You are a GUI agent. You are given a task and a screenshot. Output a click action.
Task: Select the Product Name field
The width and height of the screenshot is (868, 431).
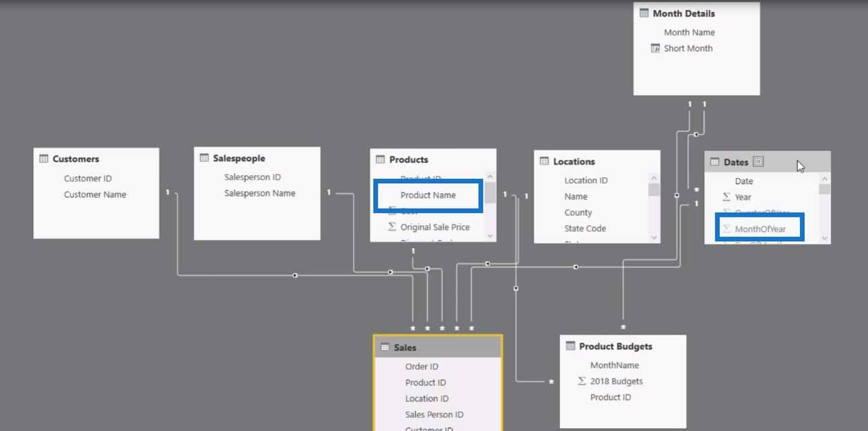click(428, 196)
